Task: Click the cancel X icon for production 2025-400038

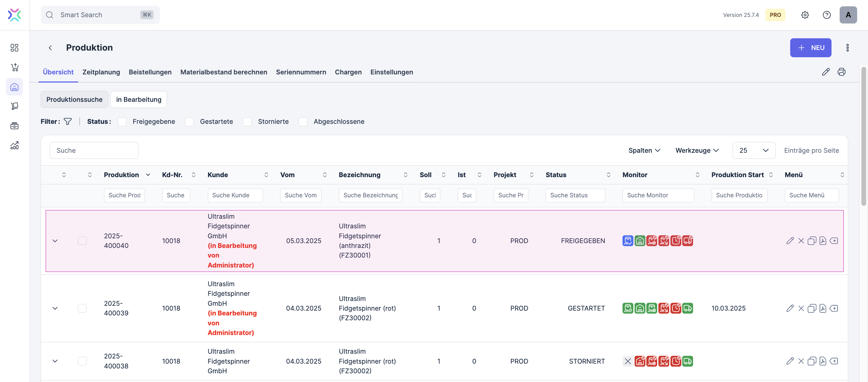Action: point(801,361)
